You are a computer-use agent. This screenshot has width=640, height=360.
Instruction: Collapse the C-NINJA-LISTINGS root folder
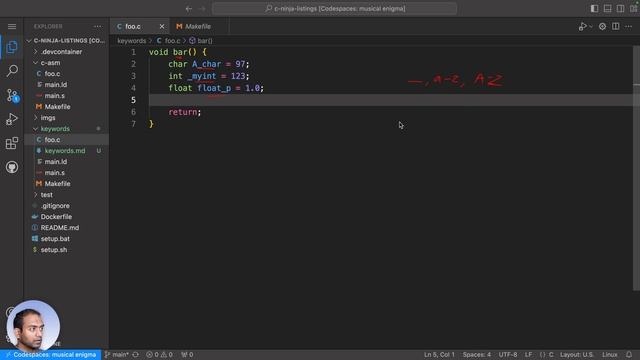(67, 41)
